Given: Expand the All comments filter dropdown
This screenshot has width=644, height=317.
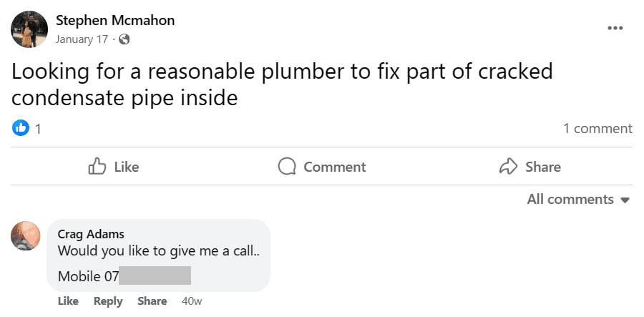Looking at the screenshot, I should pos(577,200).
